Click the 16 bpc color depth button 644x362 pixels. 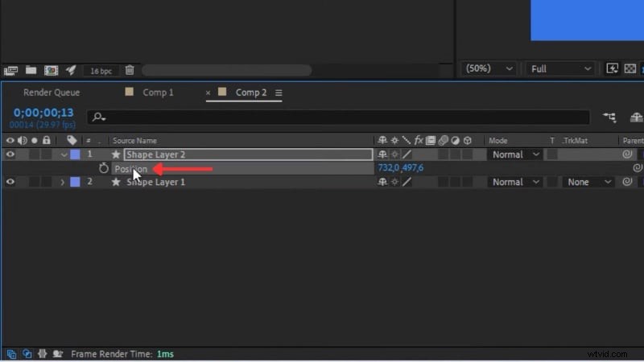coord(101,71)
